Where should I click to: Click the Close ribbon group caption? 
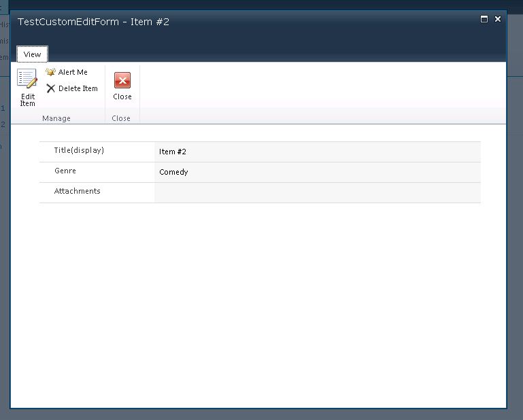pyautogui.click(x=121, y=118)
